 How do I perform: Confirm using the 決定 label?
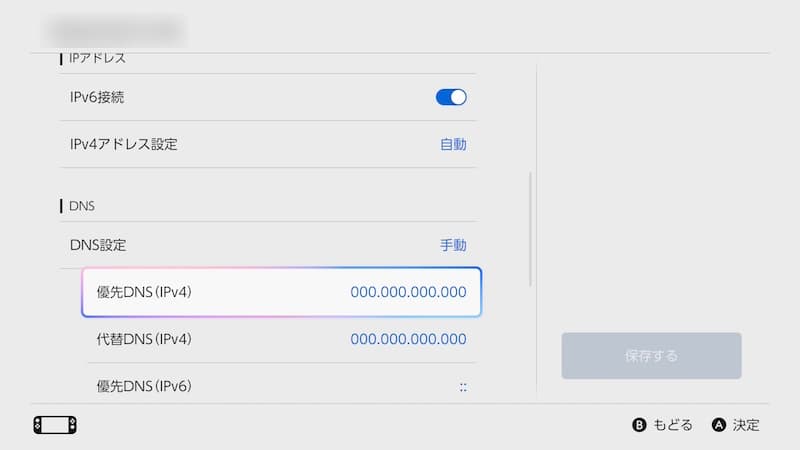tap(746, 425)
